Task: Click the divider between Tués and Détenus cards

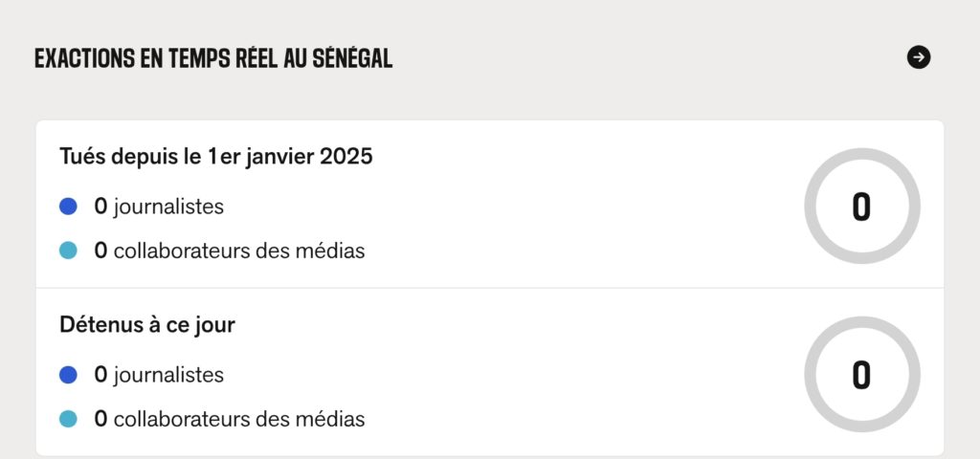Action: pos(489,288)
